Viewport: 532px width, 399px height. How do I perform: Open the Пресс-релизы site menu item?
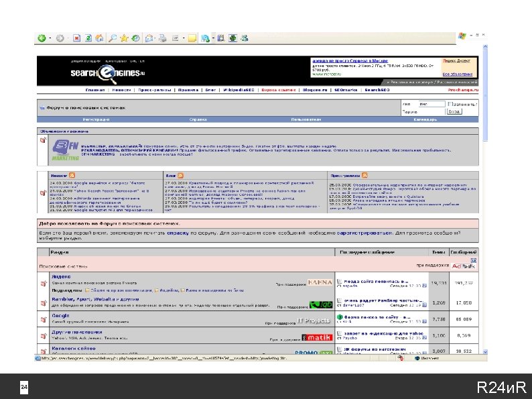154,90
